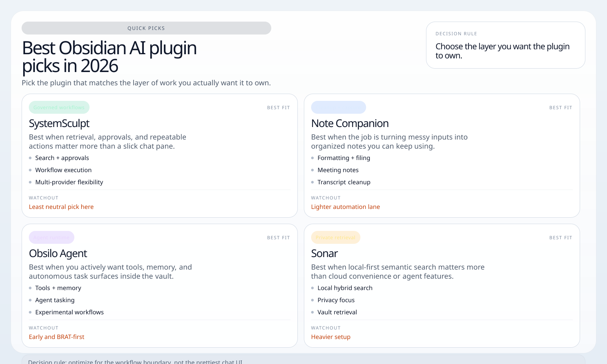Click 'BEST FIT' on the Sonar card
607x364 pixels.
(x=560, y=237)
